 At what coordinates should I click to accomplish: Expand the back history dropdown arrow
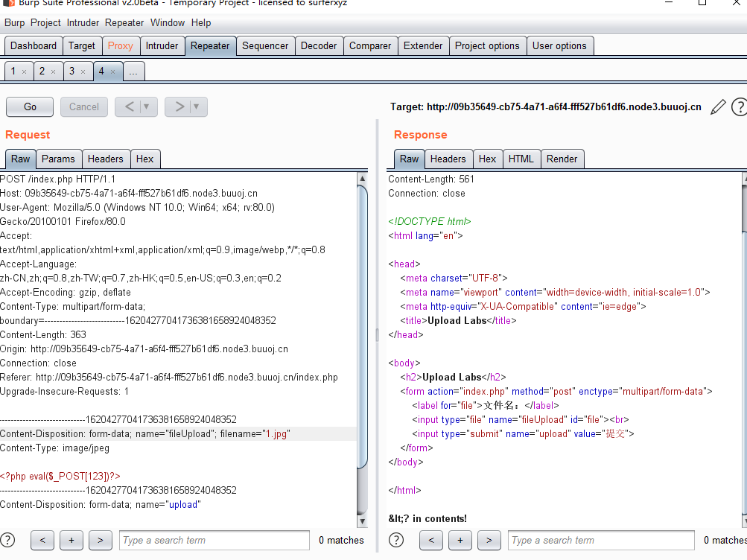147,106
